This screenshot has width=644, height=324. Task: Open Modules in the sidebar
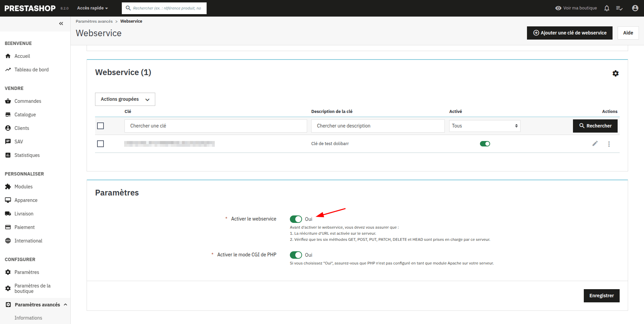pos(23,187)
